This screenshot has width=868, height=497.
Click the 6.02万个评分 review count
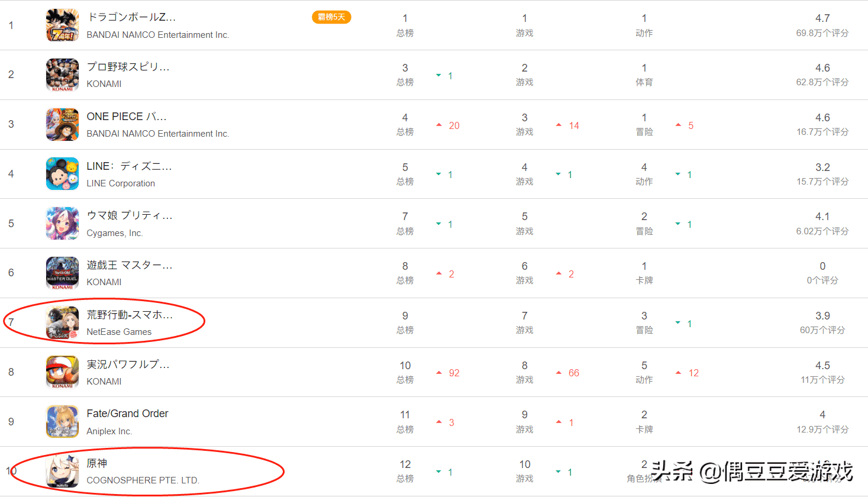[822, 231]
